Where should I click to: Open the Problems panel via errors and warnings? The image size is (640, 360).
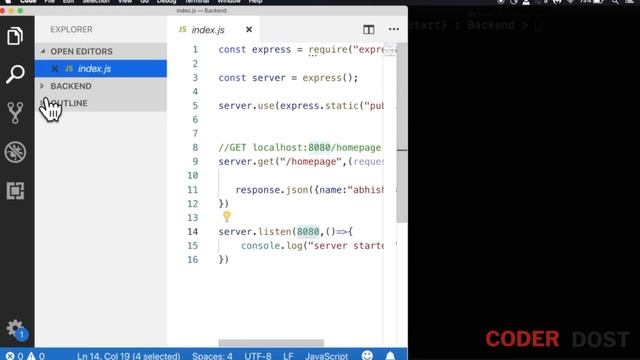point(25,356)
